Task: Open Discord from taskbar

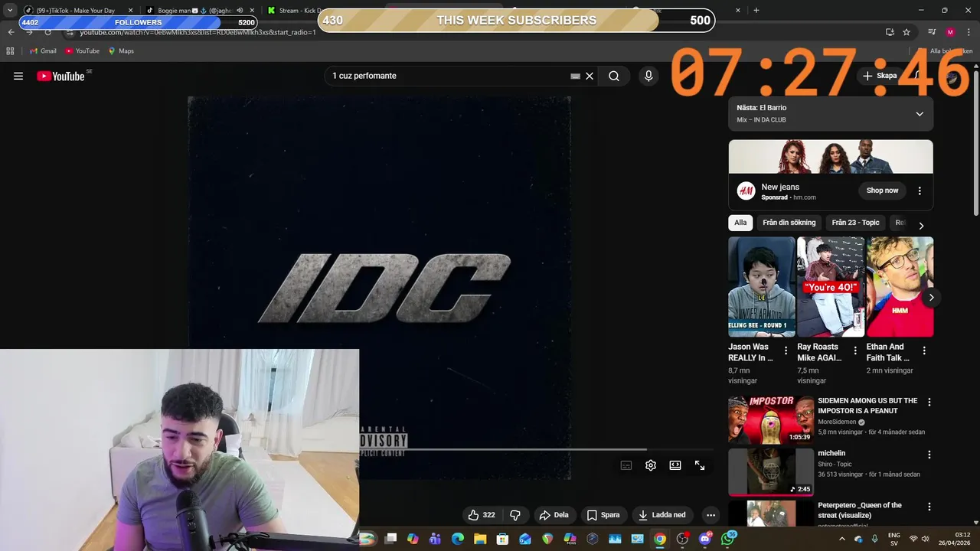Action: (705, 539)
